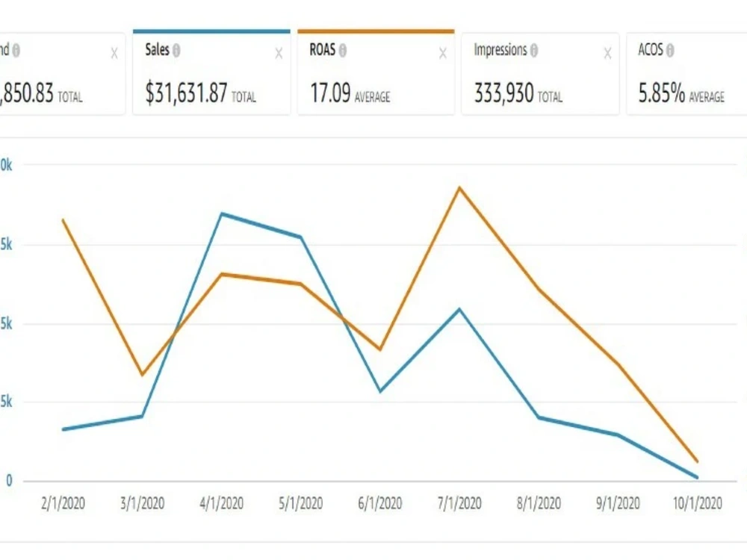The width and height of the screenshot is (747, 560).
Task: Click the Spend card info icon
Action: coord(16,52)
